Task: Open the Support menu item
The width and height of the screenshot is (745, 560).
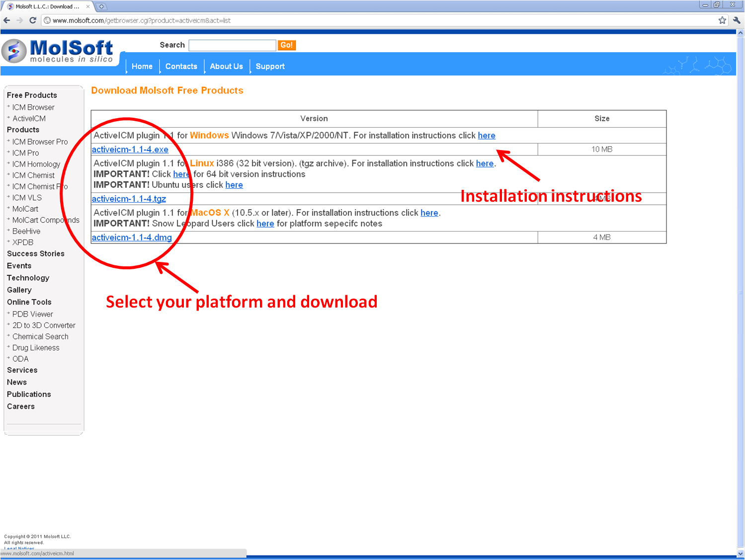Action: (x=270, y=67)
